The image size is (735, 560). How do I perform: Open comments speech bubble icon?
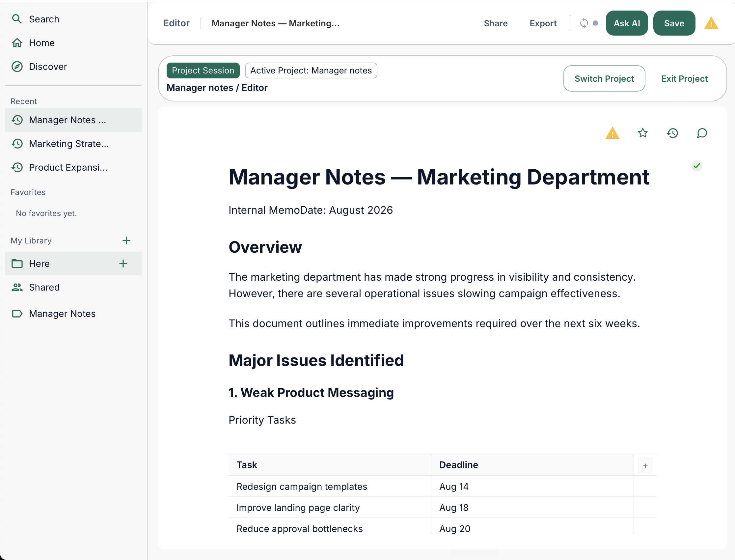pyautogui.click(x=702, y=133)
